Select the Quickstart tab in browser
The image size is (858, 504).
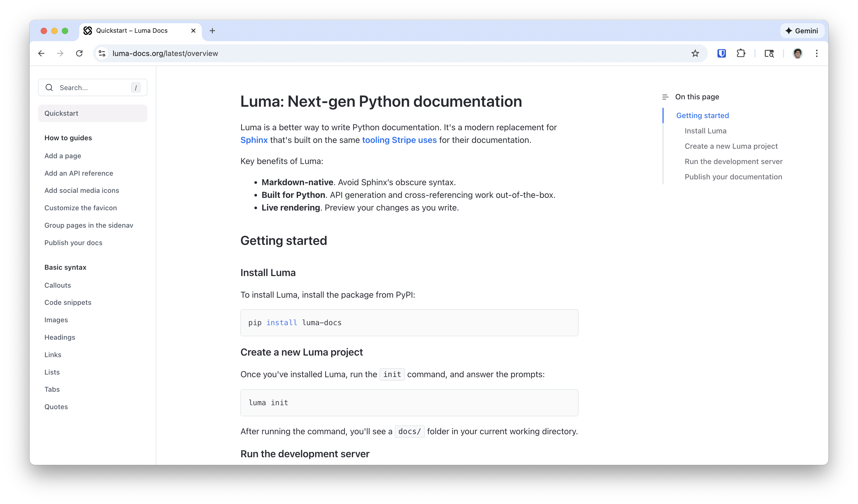click(x=140, y=31)
